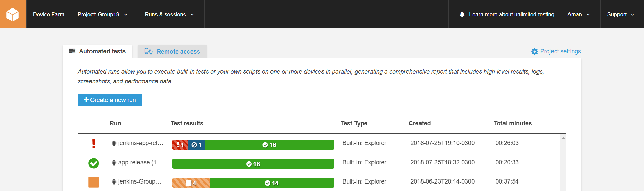Click Create a new run button

[110, 100]
